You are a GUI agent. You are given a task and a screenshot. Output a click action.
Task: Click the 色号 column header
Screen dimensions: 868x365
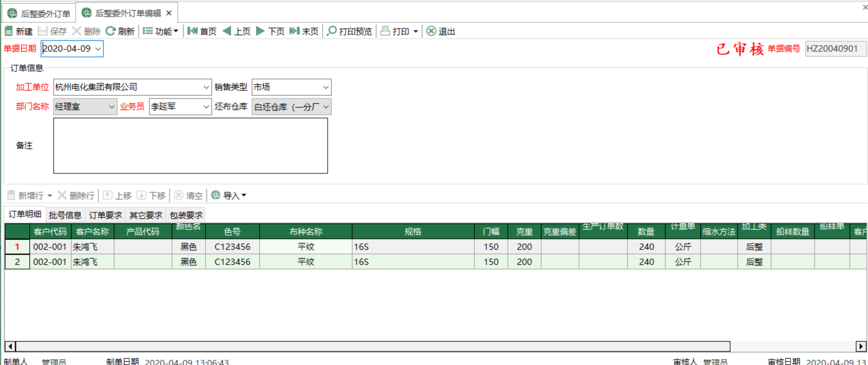pyautogui.click(x=232, y=232)
